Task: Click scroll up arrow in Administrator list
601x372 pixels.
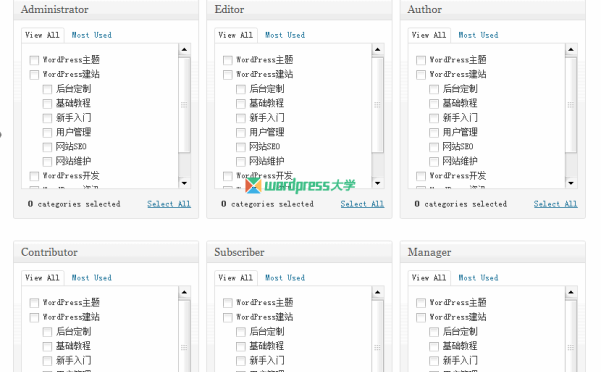Action: (184, 49)
